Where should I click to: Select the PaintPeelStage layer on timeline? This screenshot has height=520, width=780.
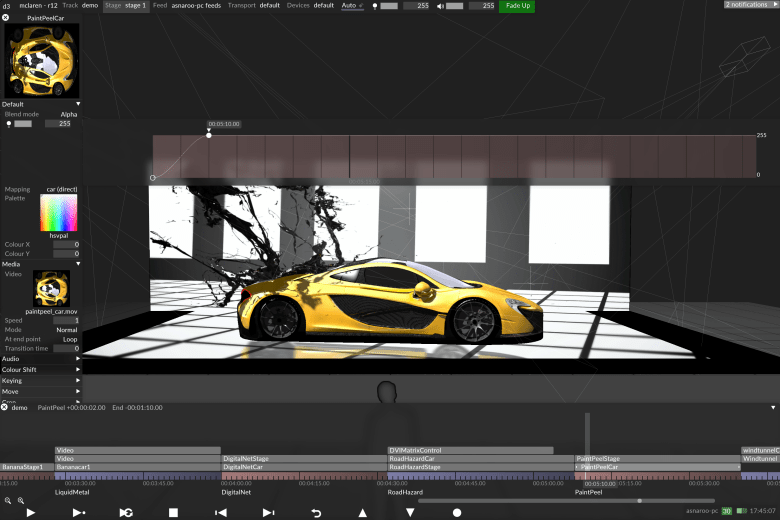click(658, 458)
